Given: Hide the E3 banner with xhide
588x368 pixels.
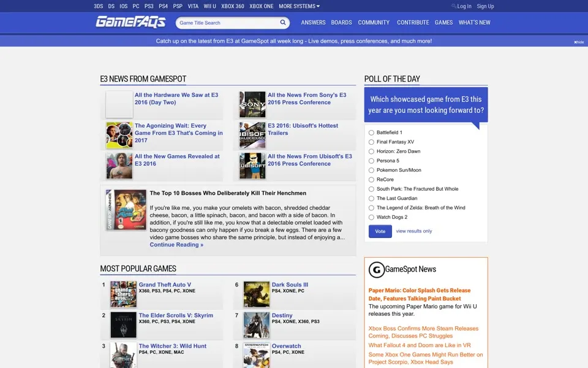Looking at the screenshot, I should point(579,42).
